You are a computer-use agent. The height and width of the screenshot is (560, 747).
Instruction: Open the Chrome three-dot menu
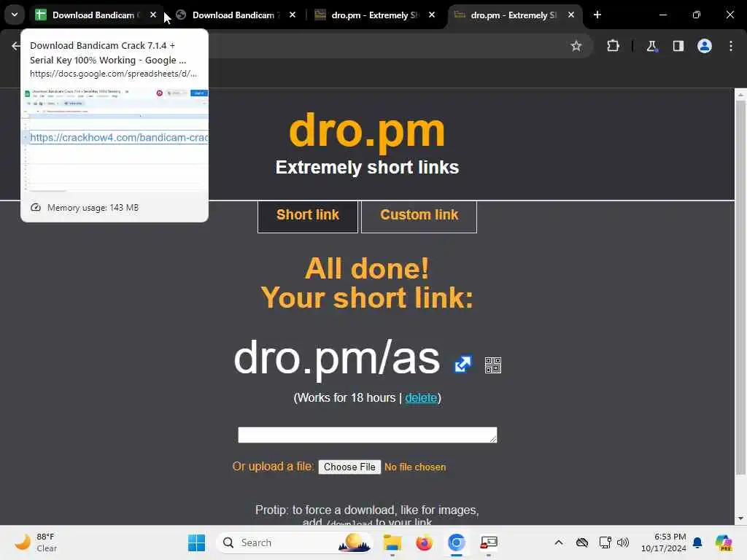(731, 46)
